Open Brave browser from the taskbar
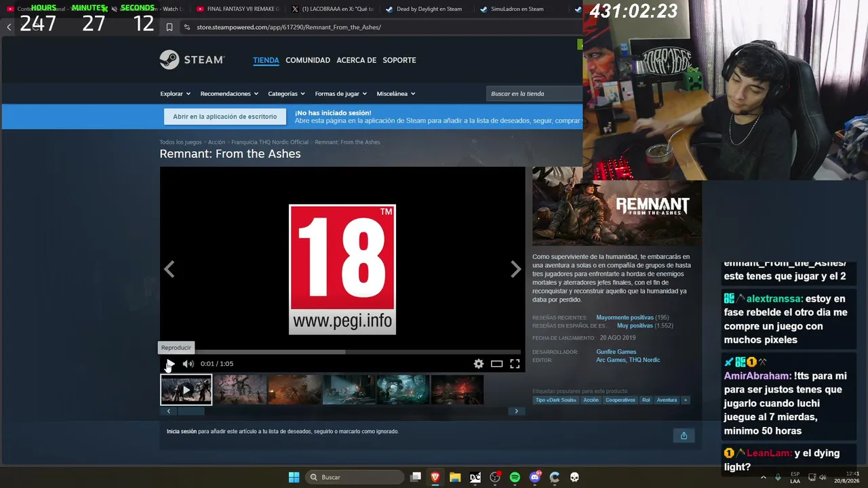The image size is (868, 488). (435, 477)
